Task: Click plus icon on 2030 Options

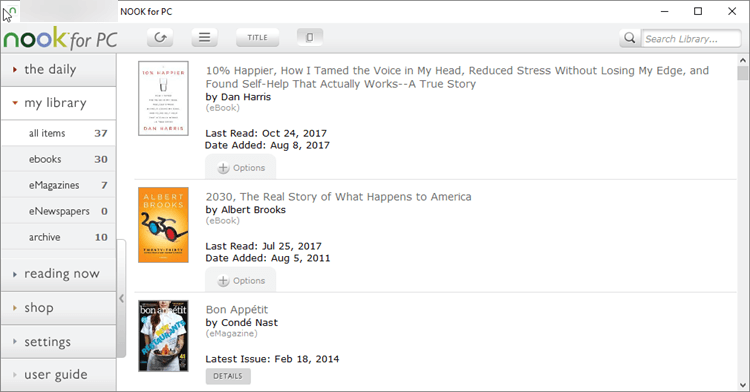Action: 223,281
